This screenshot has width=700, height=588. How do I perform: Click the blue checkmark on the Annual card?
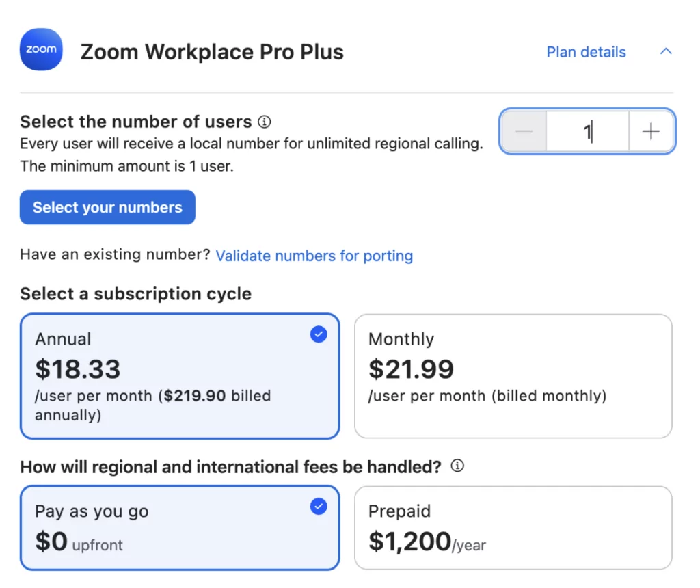click(x=319, y=334)
